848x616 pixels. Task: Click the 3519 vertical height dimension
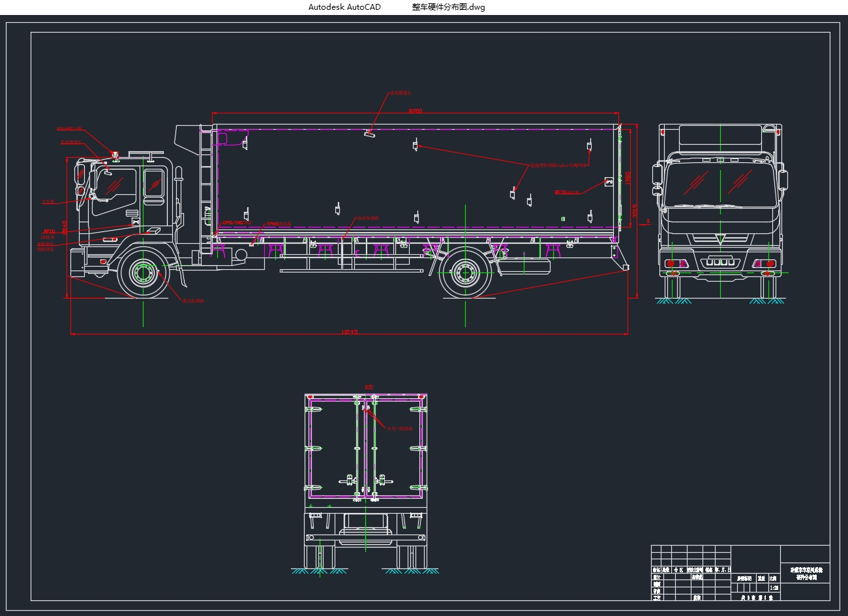point(635,211)
